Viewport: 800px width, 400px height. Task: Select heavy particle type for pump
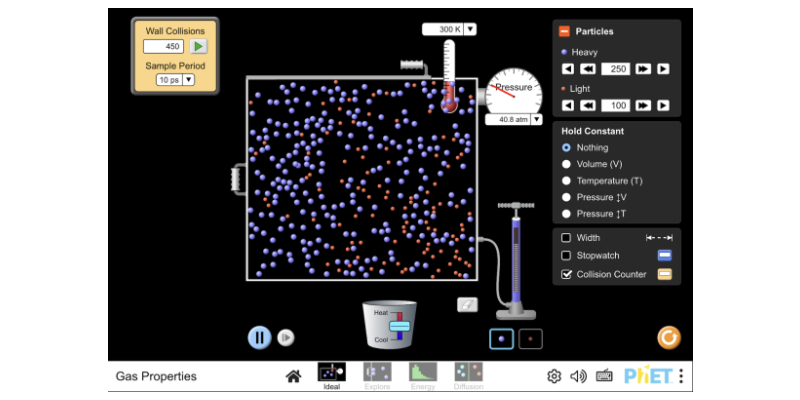[x=502, y=338]
